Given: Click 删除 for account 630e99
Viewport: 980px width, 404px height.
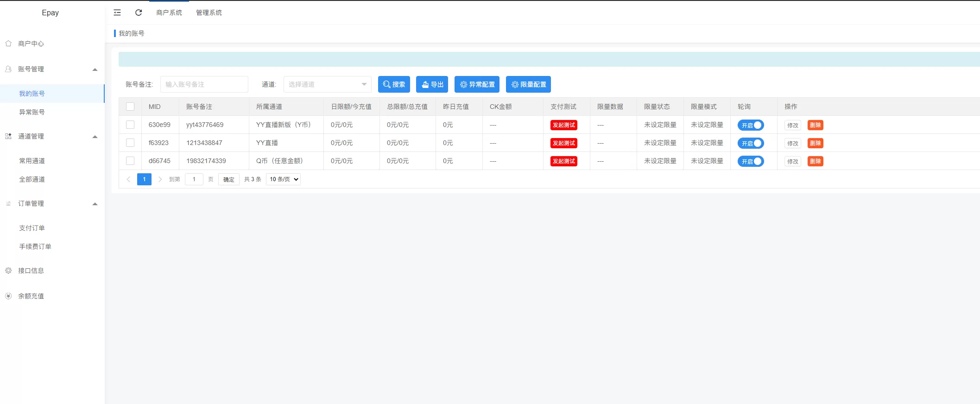Looking at the screenshot, I should 815,125.
